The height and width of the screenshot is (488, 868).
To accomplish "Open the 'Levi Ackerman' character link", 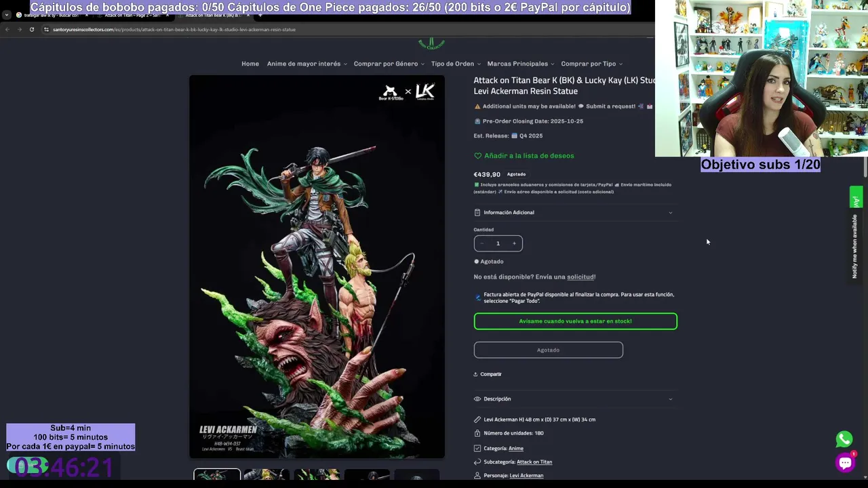I will pyautogui.click(x=526, y=476).
